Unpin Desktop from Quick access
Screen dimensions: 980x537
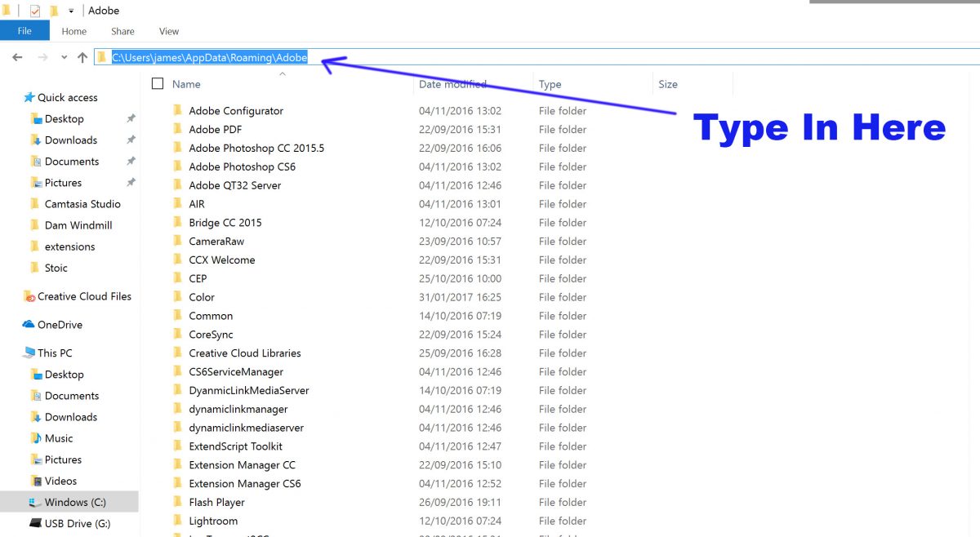pyautogui.click(x=129, y=118)
